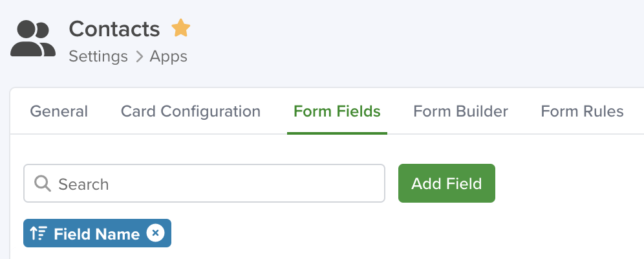Click the magnifier icon in Search box

tap(43, 183)
